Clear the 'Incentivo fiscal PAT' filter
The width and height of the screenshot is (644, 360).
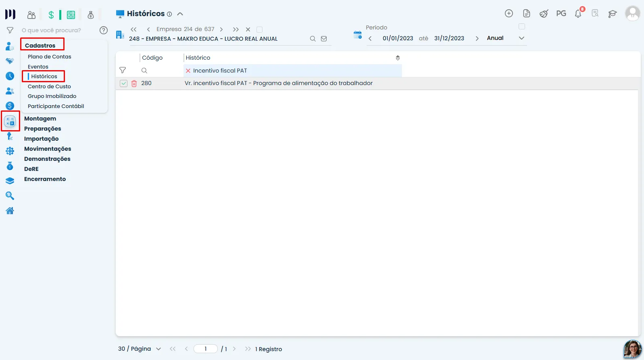coord(188,71)
